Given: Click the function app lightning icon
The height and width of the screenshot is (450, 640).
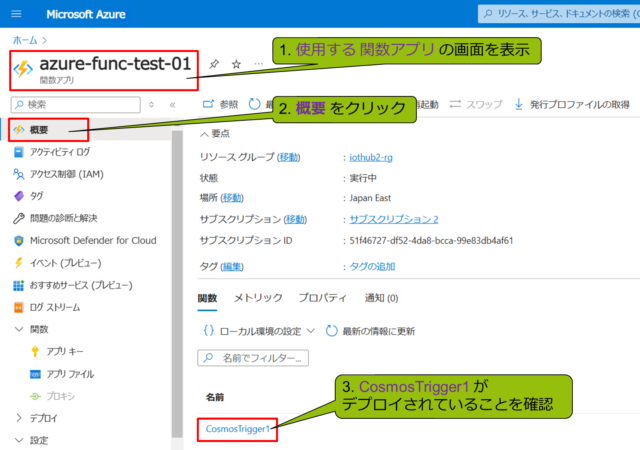Looking at the screenshot, I should pos(23,69).
